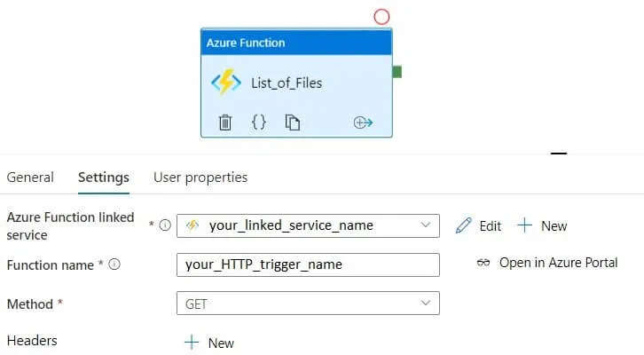
Task: Click into the Function name input field
Action: click(x=308, y=264)
